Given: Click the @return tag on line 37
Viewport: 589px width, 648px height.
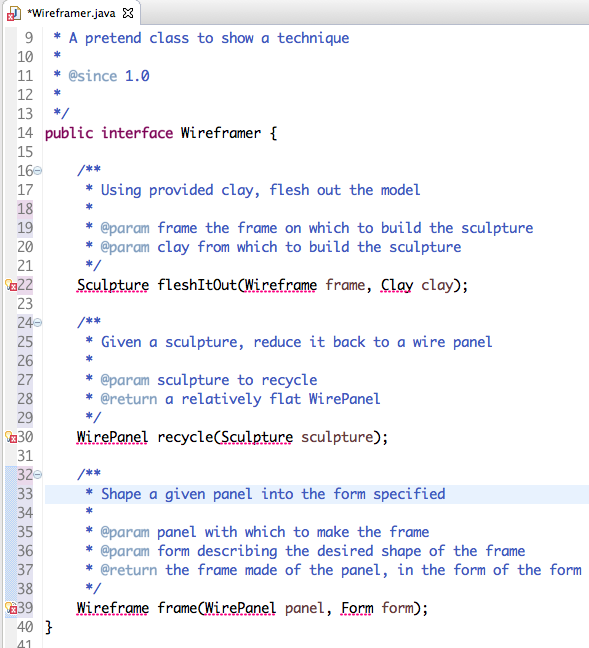Looking at the screenshot, I should [x=129, y=570].
